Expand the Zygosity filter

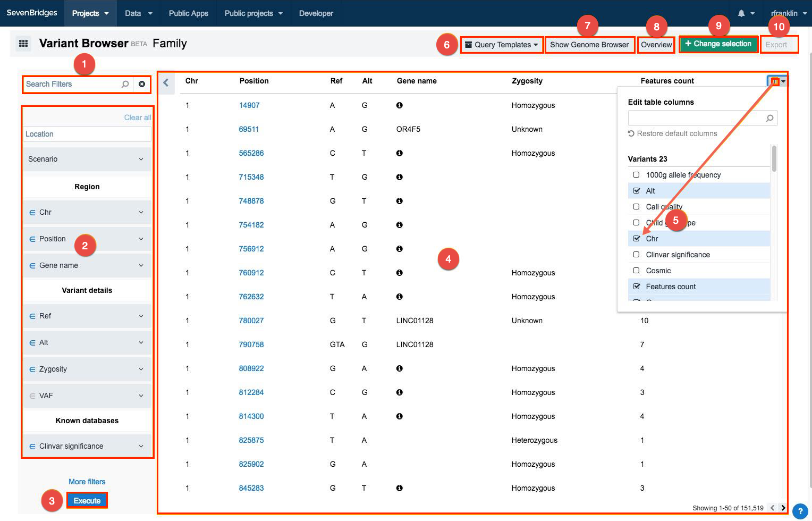click(x=87, y=369)
